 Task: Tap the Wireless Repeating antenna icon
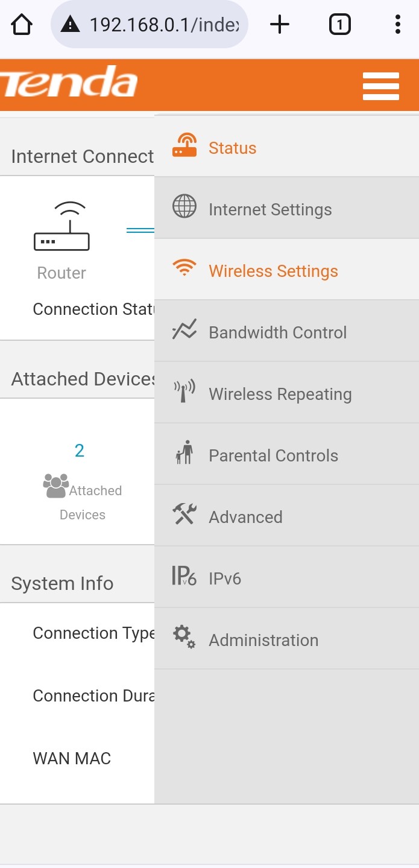tap(184, 391)
